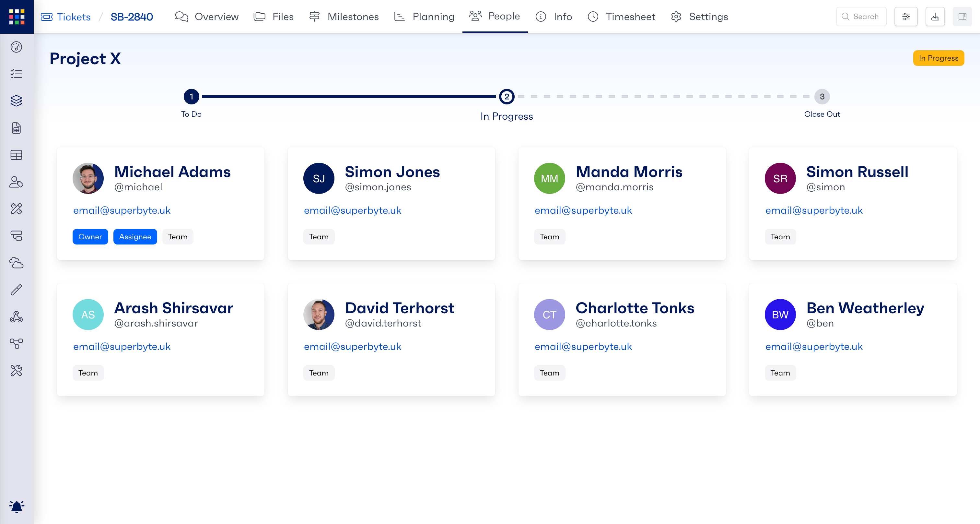Select step 3 Close Out marker
The height and width of the screenshot is (524, 980).
(x=822, y=97)
